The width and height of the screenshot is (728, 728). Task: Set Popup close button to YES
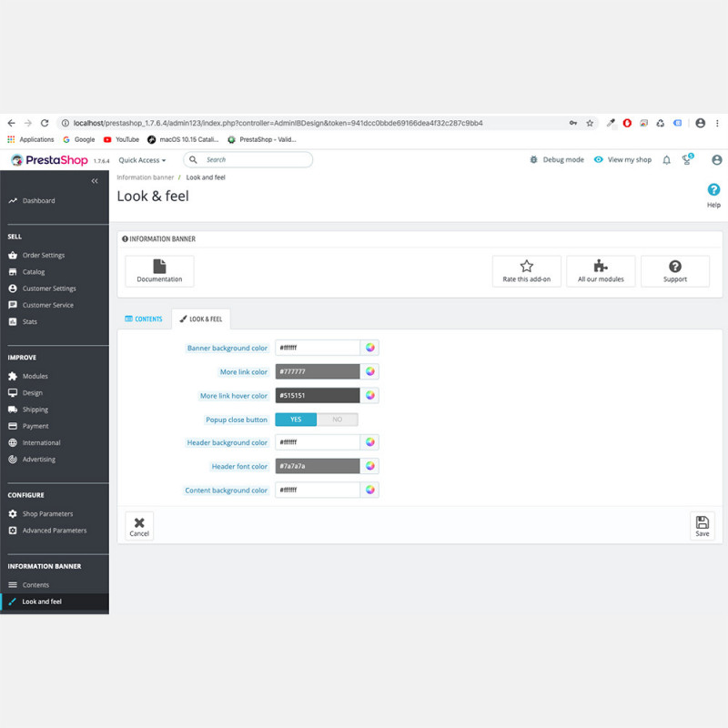[x=296, y=420]
